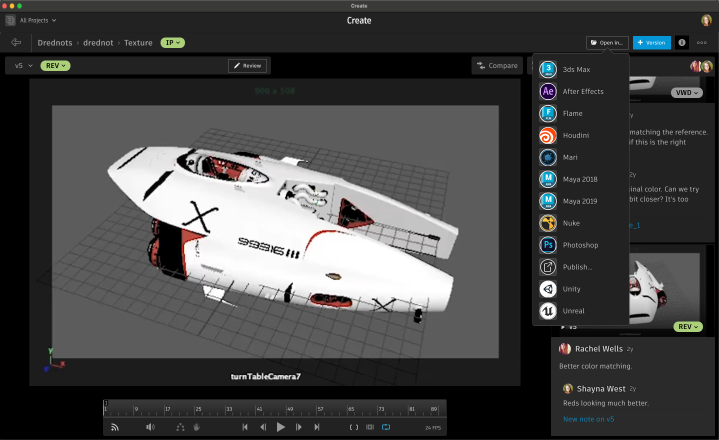Click the Review button

(248, 66)
